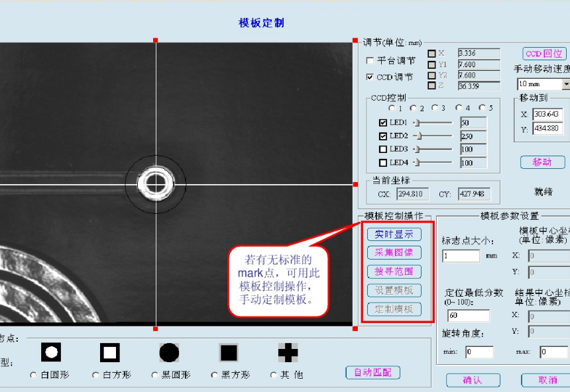Click the white circle mark shape icon

[x=52, y=352]
